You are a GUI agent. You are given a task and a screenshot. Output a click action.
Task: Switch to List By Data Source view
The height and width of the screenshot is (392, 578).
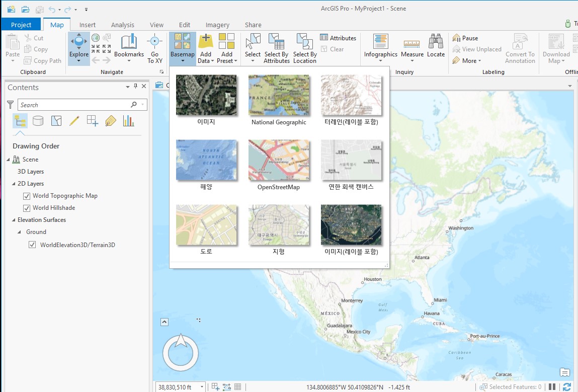pos(38,121)
